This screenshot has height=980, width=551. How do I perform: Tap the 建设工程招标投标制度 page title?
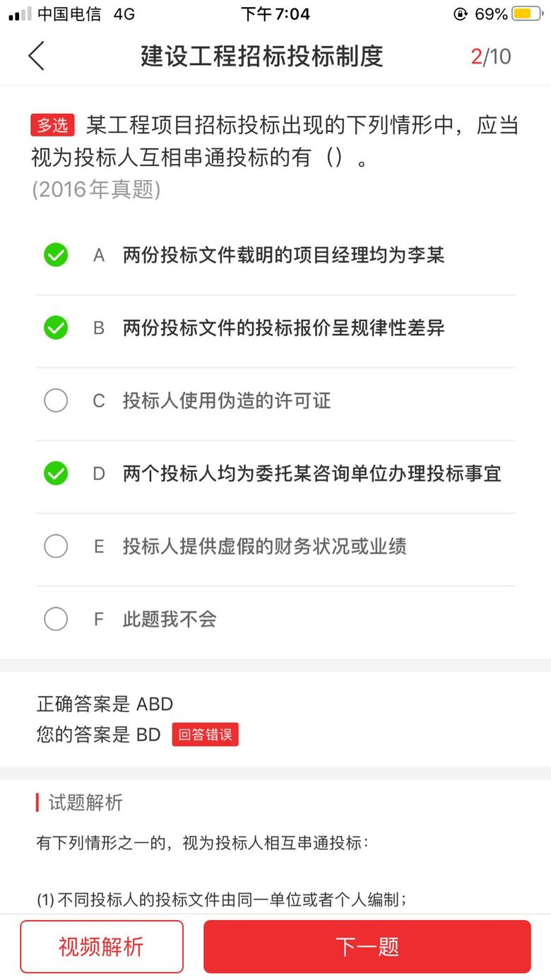261,56
